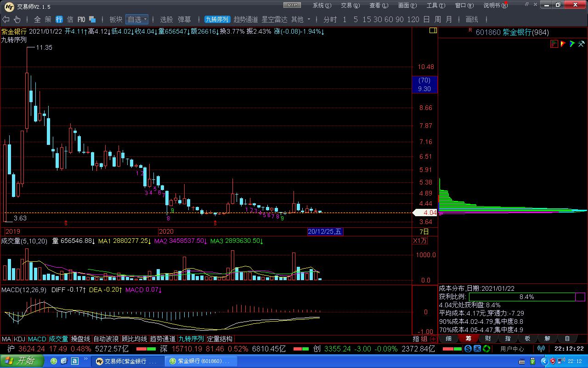The image size is (588, 368).
Task: Toggle the 成交量 volume indicator tab
Action: 58,339
